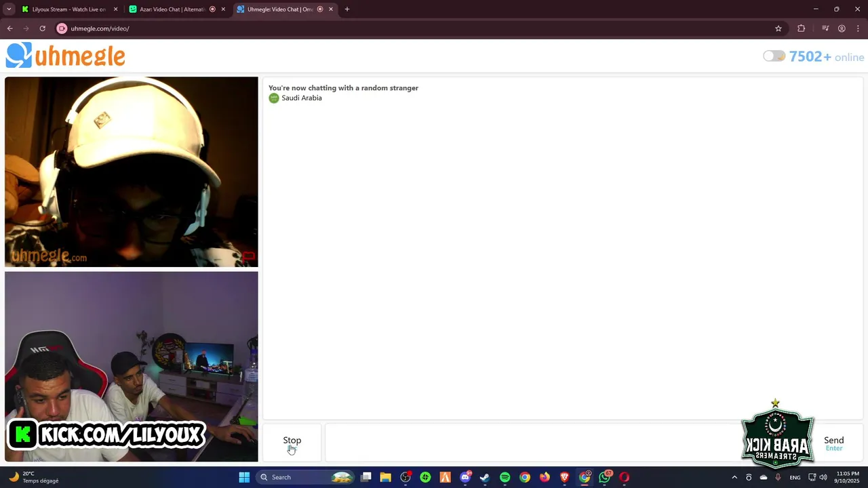The height and width of the screenshot is (488, 868).
Task: Open a new browser tab
Action: click(x=347, y=9)
